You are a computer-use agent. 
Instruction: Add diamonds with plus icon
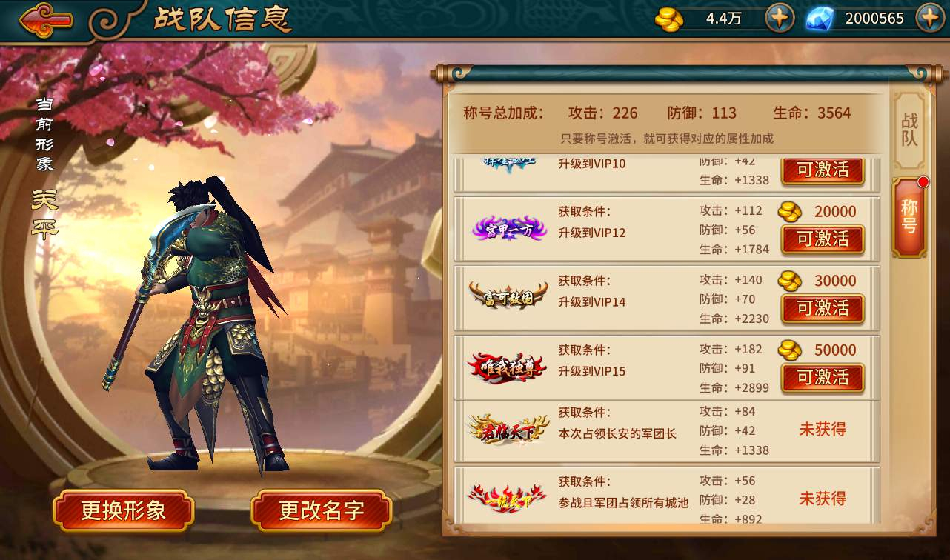[930, 18]
